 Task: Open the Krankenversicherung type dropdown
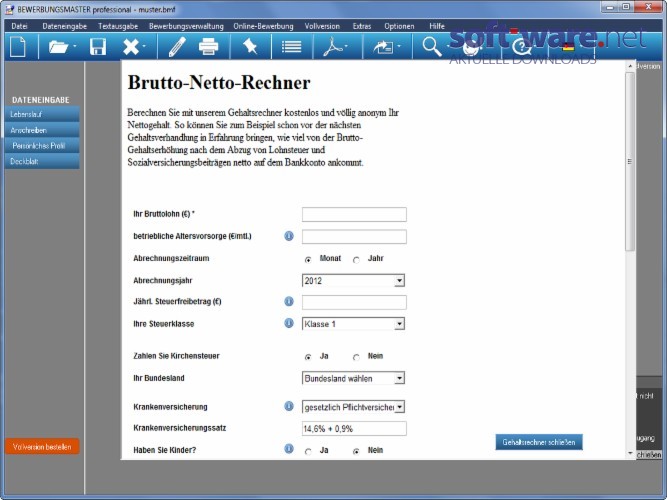click(x=353, y=407)
